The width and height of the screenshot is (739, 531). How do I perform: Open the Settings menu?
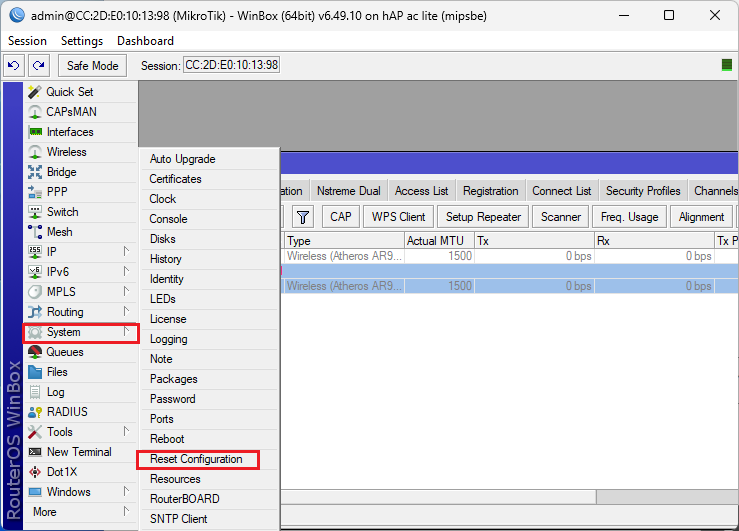pyautogui.click(x=82, y=41)
